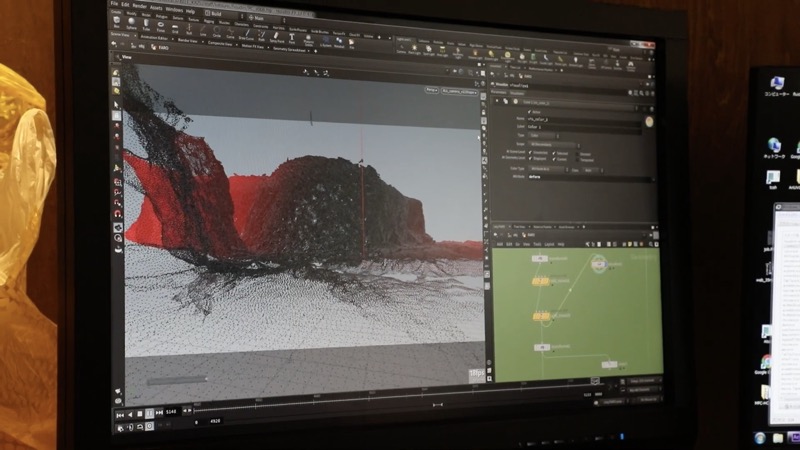Select the Null shelf tool
Viewport: 800px width, 450px height.
click(189, 30)
